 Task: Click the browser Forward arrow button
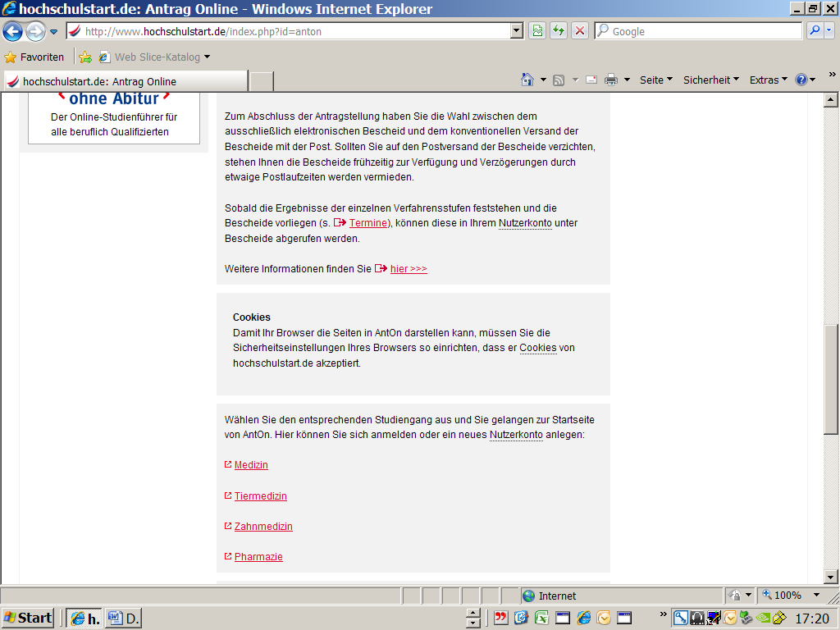coord(35,32)
